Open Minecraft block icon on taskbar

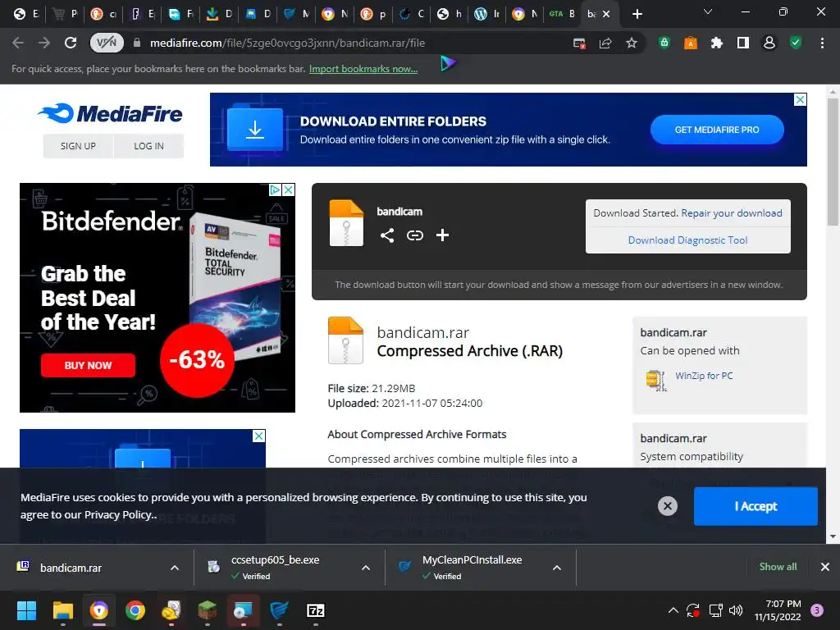(x=208, y=610)
